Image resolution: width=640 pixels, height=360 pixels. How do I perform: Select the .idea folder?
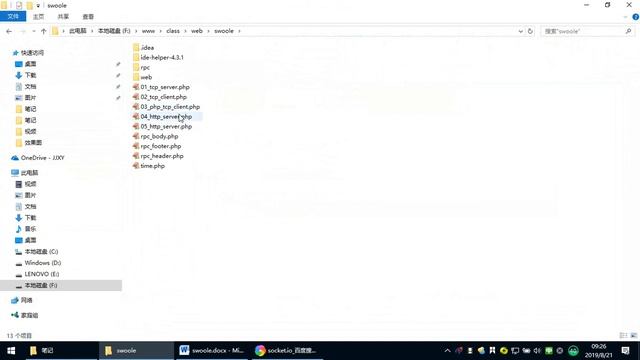144,48
